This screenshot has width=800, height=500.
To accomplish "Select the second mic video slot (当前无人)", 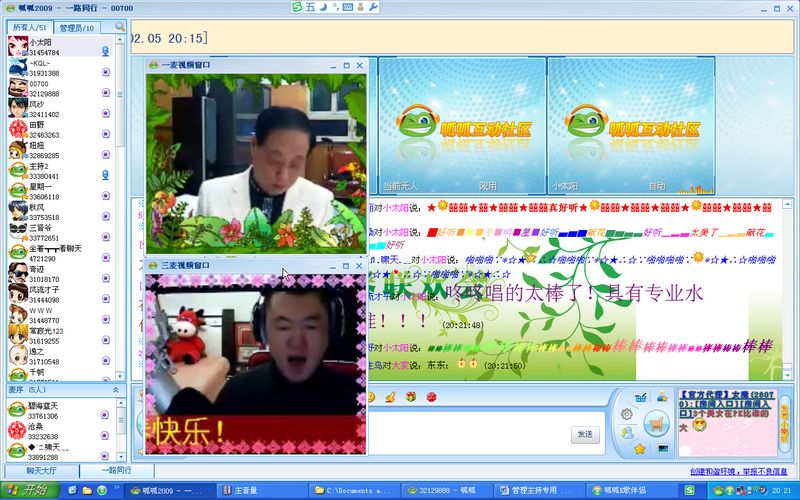I will (462, 125).
